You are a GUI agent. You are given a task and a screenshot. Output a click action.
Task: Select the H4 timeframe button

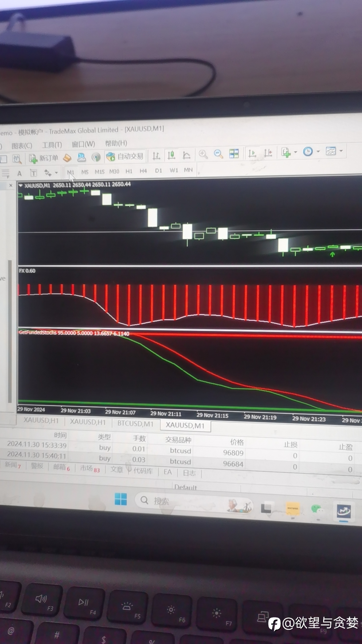coord(143,171)
